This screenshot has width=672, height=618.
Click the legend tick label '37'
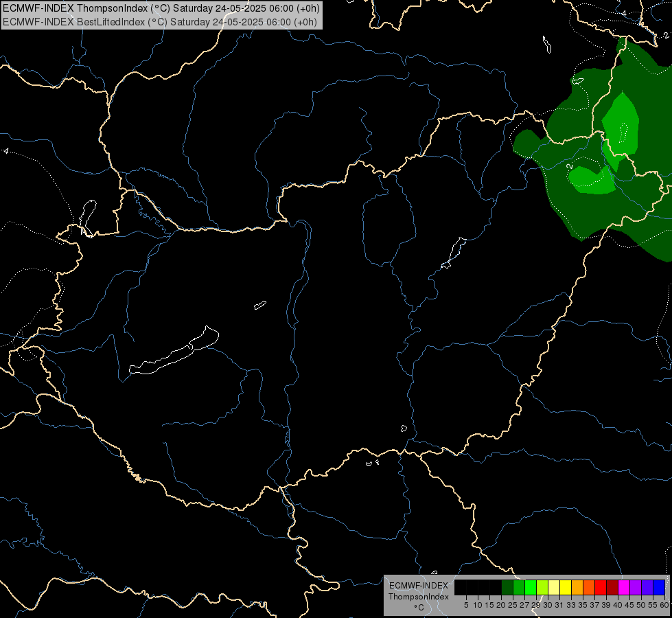(594, 605)
